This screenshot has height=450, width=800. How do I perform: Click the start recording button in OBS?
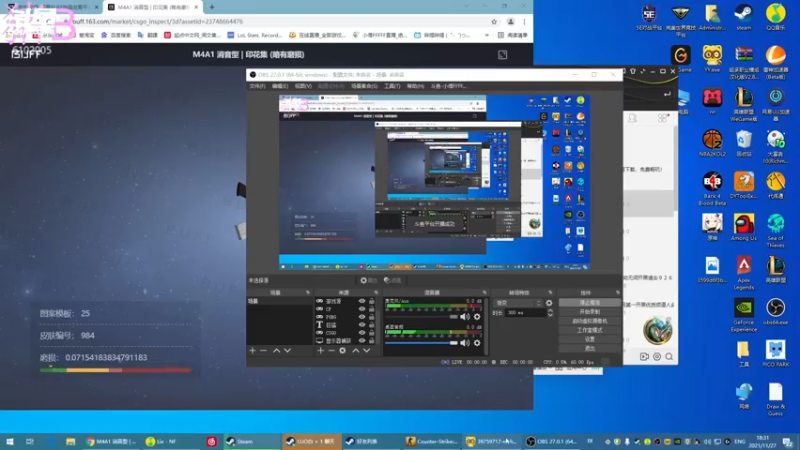[590, 312]
